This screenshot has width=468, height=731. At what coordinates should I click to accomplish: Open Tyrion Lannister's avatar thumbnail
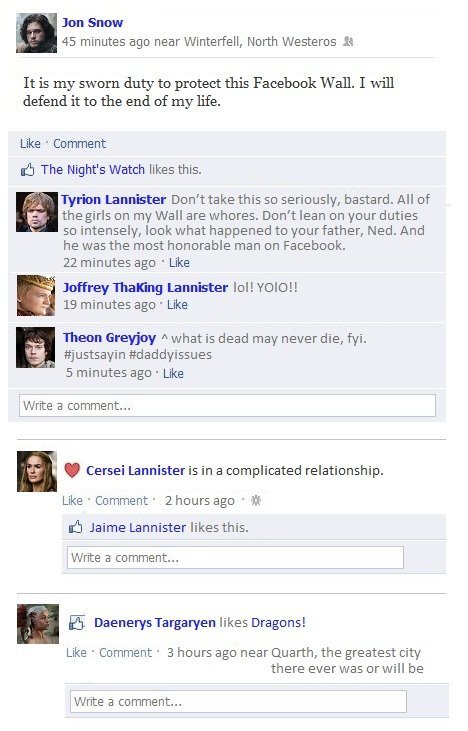37,212
